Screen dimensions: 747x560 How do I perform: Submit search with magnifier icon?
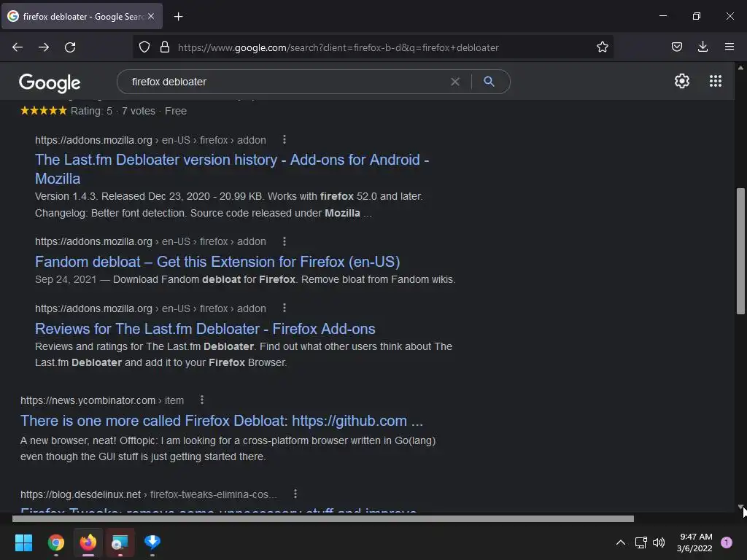click(x=489, y=82)
